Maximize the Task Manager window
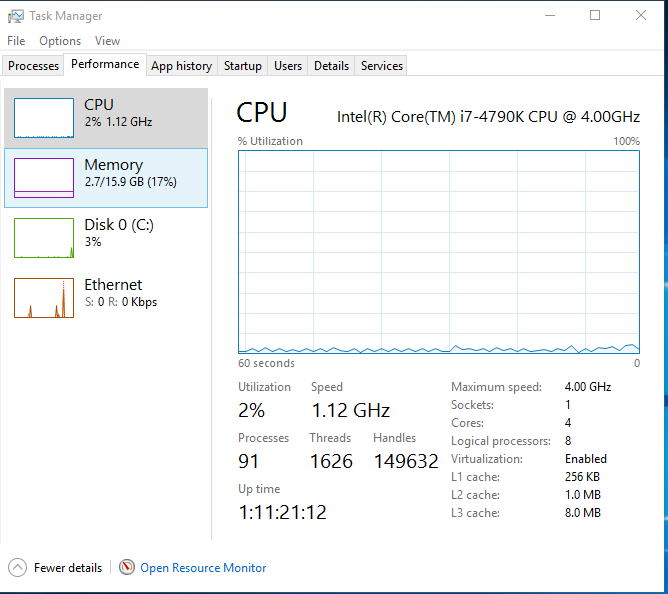Screen dimensions: 668x594 tap(595, 16)
